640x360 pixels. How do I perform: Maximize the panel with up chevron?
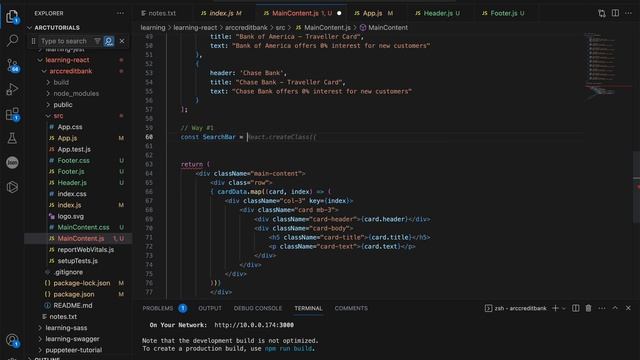[x=615, y=308]
